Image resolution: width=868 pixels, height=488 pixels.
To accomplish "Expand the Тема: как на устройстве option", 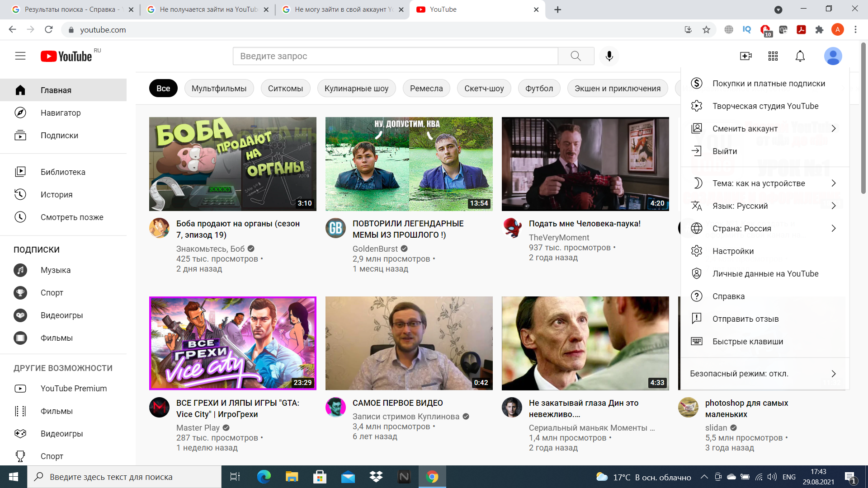I will coord(764,183).
